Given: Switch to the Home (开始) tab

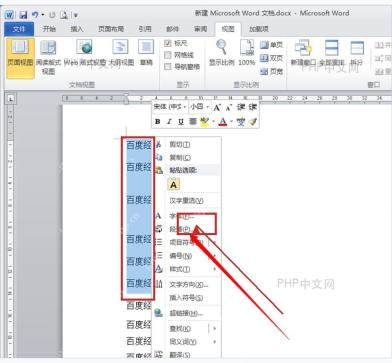Looking at the screenshot, I should pos(49,29).
